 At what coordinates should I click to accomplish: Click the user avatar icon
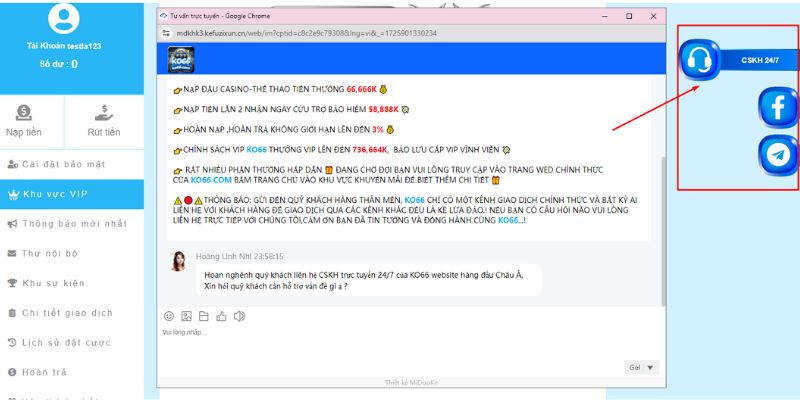click(64, 18)
